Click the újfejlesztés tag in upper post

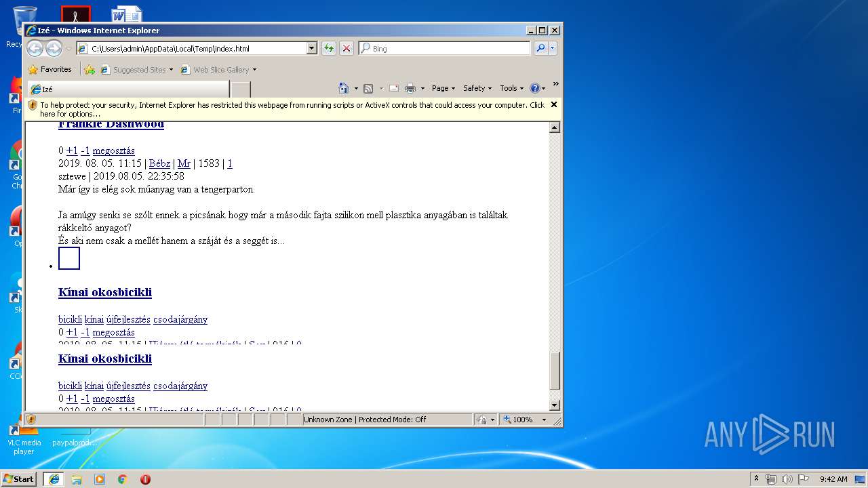pyautogui.click(x=128, y=319)
